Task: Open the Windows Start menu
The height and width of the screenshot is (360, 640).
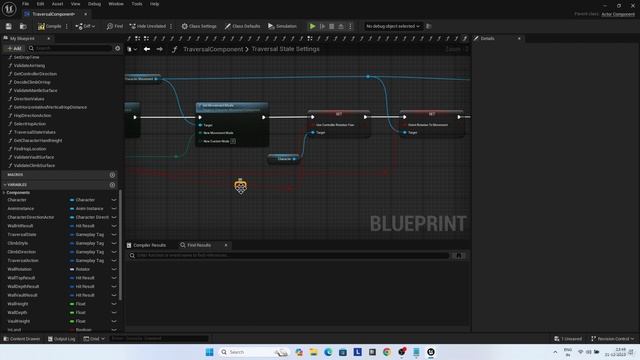Action: pos(209,352)
